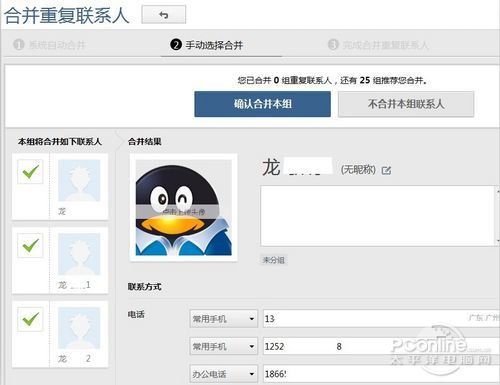Click the notes area scrollbar

(497, 216)
